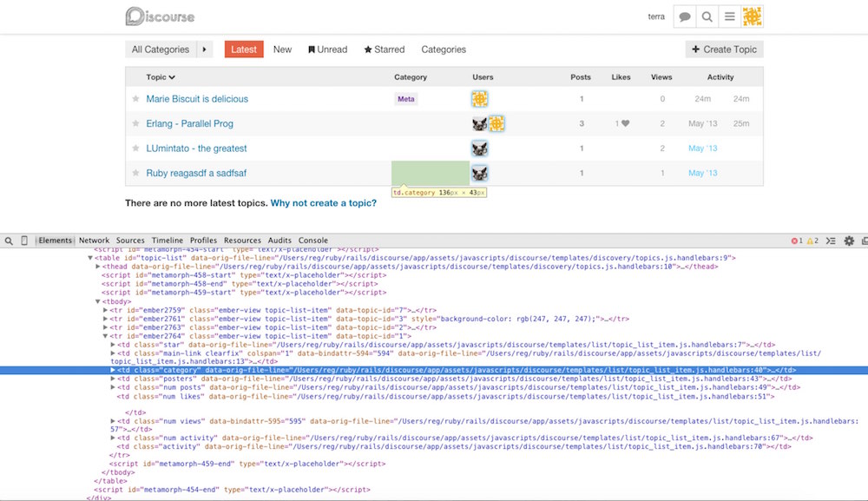Click the heart icon in the Erlang row
The width and height of the screenshot is (868, 501).
(x=626, y=123)
